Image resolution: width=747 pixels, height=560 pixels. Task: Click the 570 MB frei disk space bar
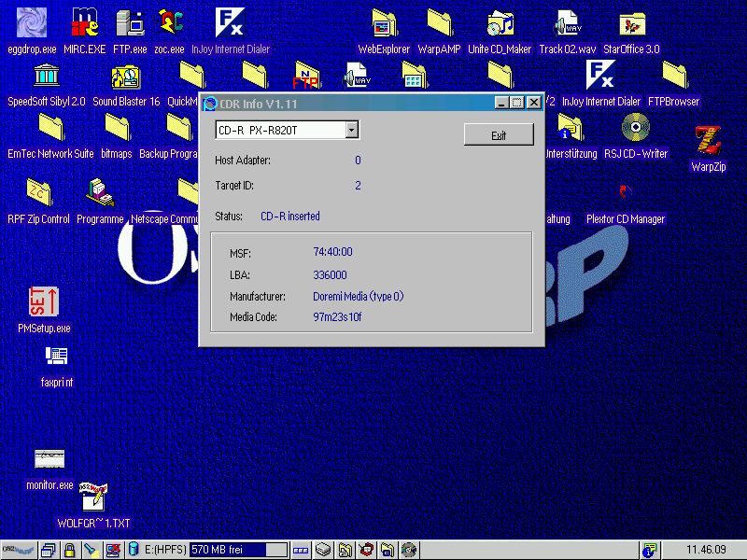coord(239,550)
